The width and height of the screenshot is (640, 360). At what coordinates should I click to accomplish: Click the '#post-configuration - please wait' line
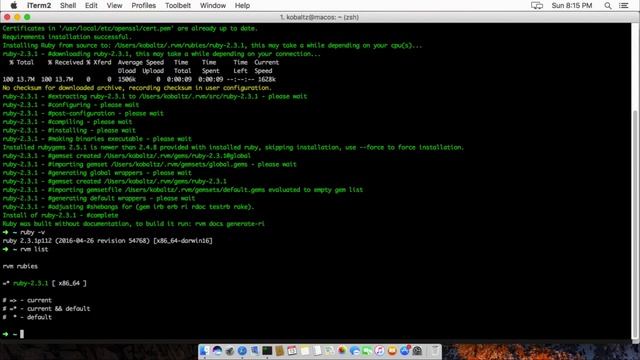83,113
